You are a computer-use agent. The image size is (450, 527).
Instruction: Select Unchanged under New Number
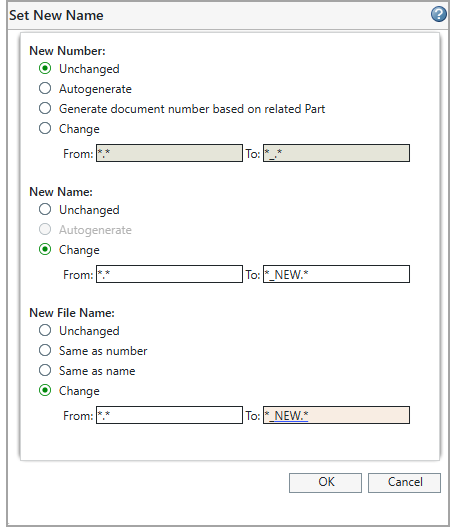[x=45, y=68]
